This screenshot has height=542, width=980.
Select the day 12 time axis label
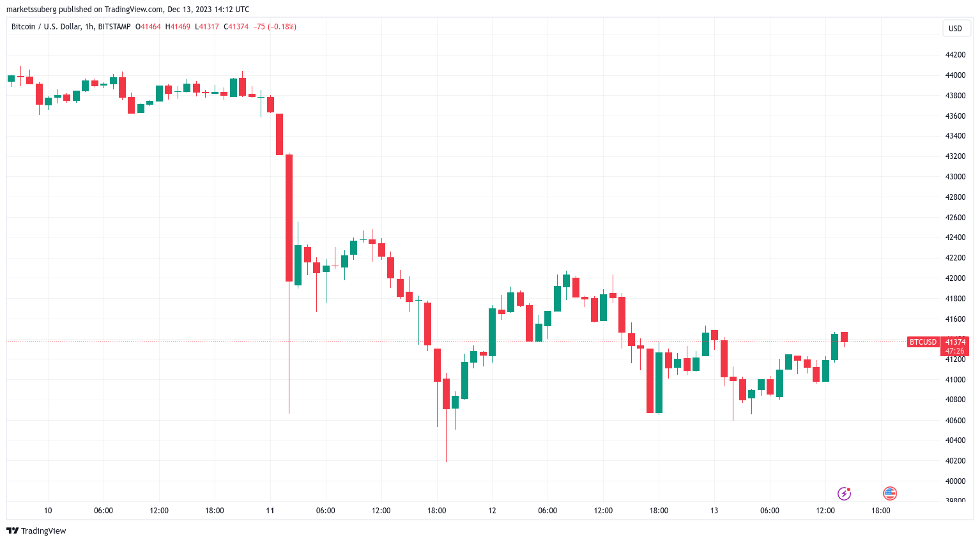point(492,511)
